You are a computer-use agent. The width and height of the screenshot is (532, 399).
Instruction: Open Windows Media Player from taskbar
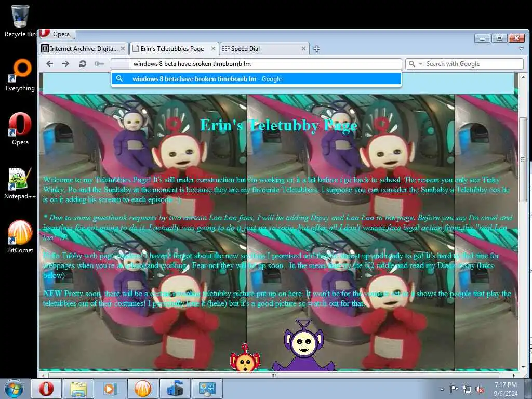110,389
